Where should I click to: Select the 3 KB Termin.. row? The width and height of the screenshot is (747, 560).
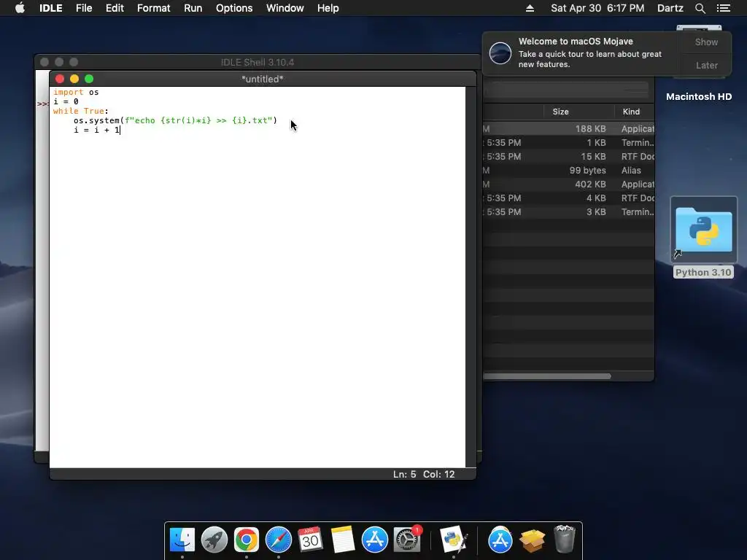569,211
